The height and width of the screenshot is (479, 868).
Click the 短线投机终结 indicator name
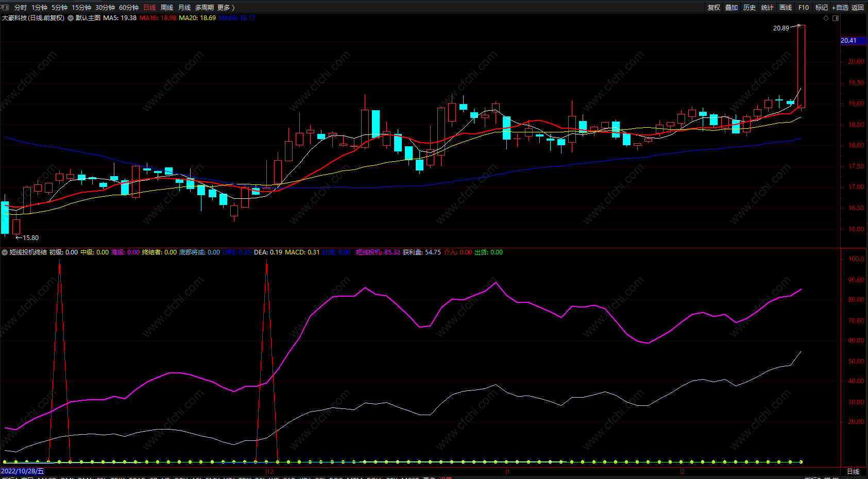(x=28, y=252)
